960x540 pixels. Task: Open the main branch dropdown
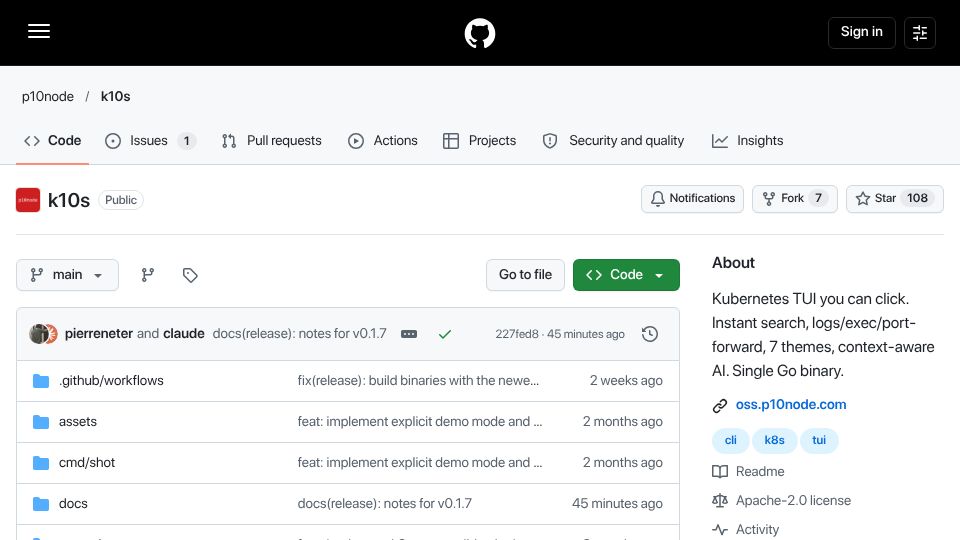67,275
